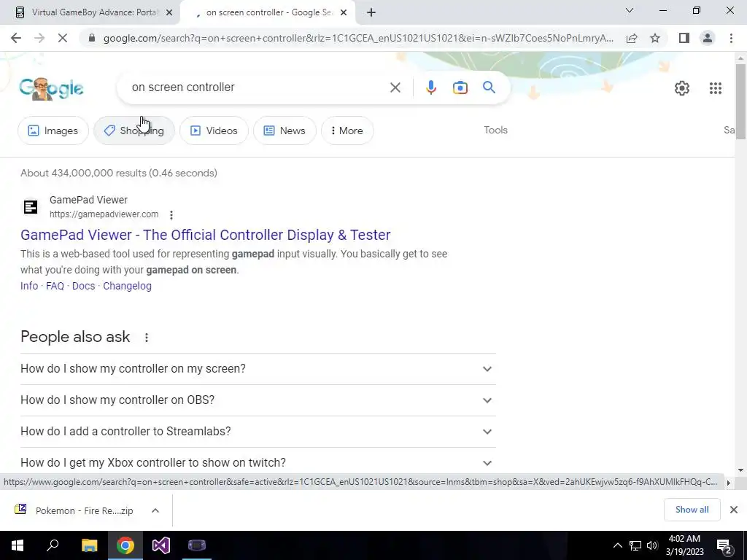Image resolution: width=747 pixels, height=560 pixels.
Task: Open the tab search dropdown arrow
Action: coord(630,10)
